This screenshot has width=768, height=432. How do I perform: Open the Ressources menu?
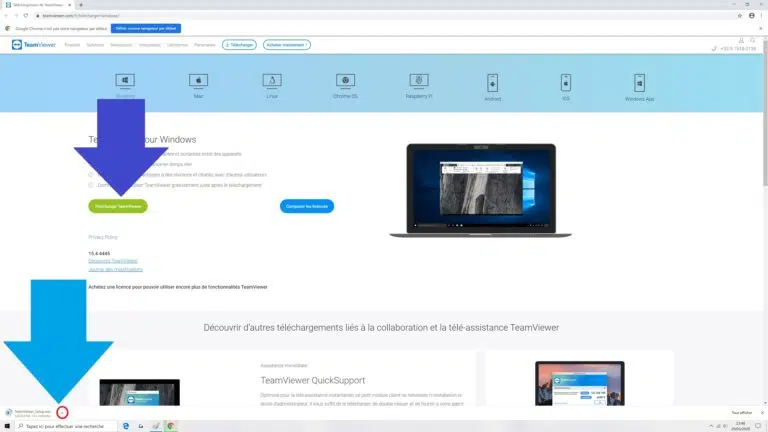pyautogui.click(x=121, y=45)
